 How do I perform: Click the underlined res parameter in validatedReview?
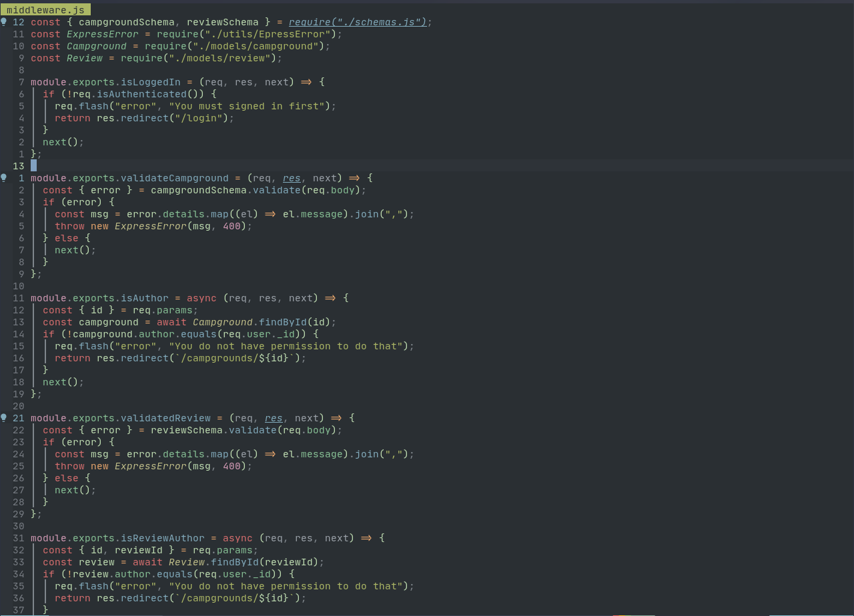point(274,418)
